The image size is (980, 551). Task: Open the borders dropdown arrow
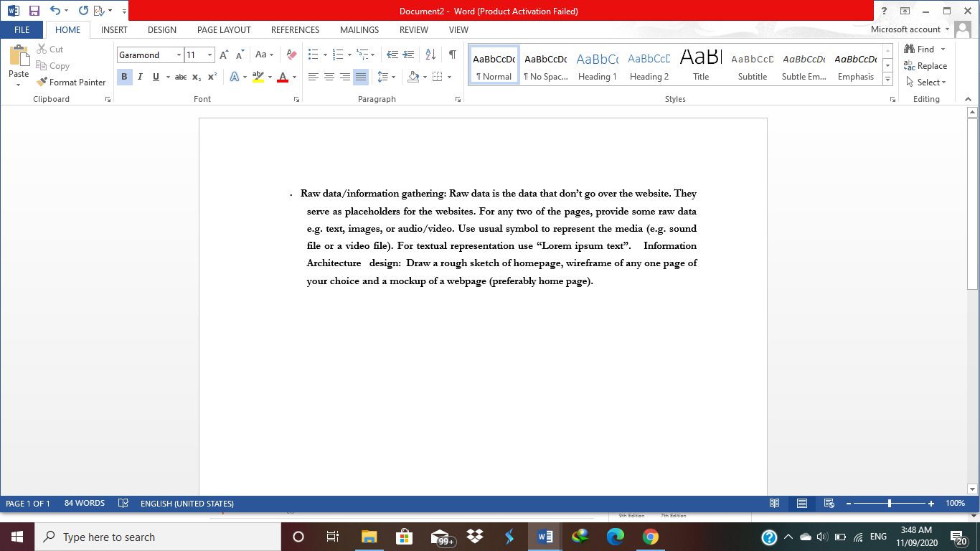(450, 77)
